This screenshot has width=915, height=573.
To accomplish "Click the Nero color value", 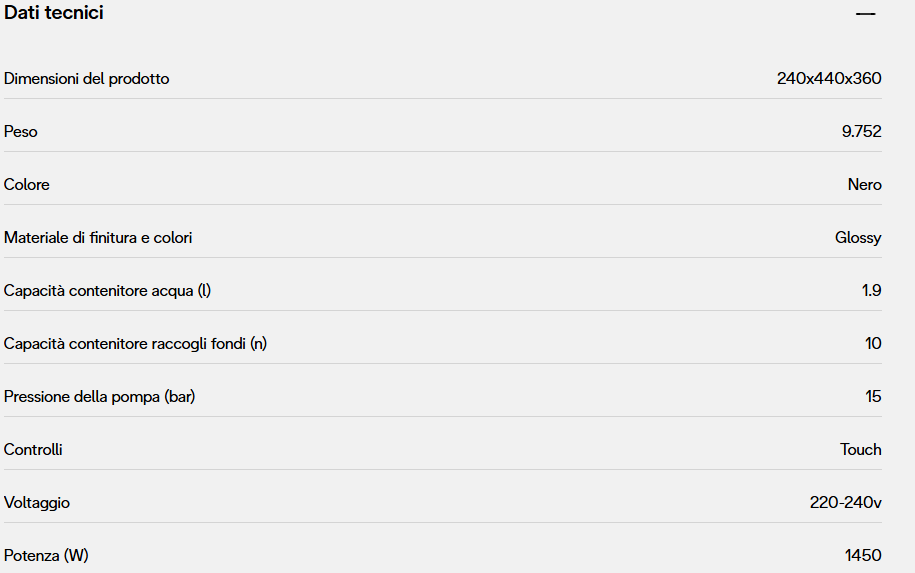I will click(x=864, y=184).
